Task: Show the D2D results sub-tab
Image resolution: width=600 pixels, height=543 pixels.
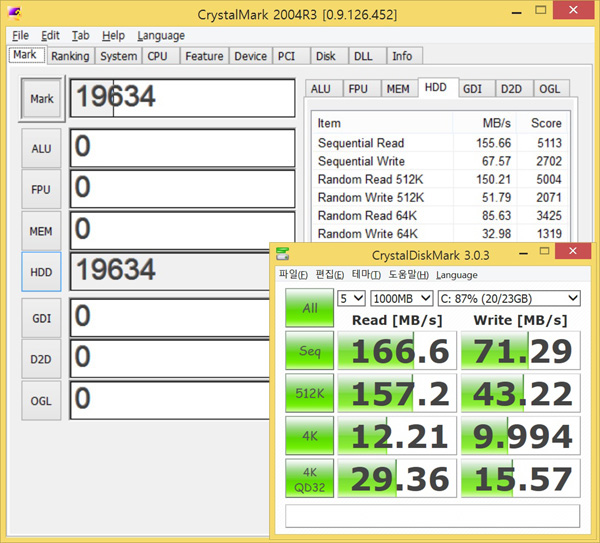Action: point(514,89)
